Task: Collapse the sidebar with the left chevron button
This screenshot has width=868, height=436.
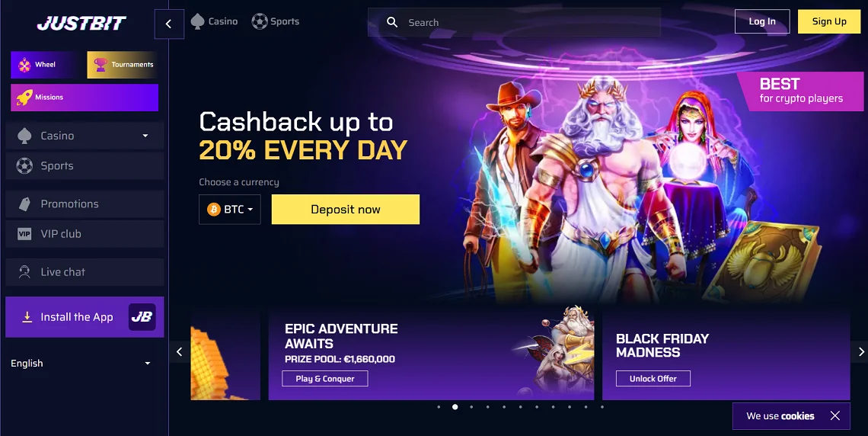Action: click(169, 24)
